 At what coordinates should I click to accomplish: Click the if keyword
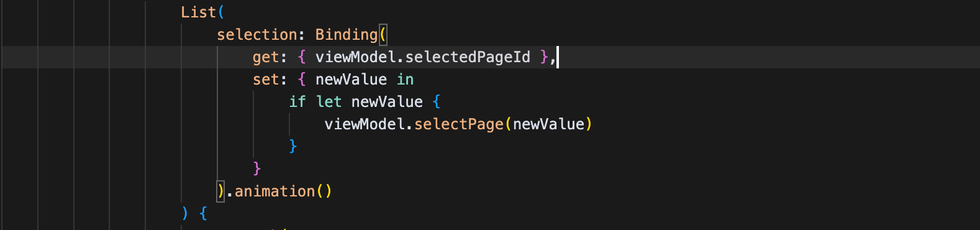[x=297, y=102]
